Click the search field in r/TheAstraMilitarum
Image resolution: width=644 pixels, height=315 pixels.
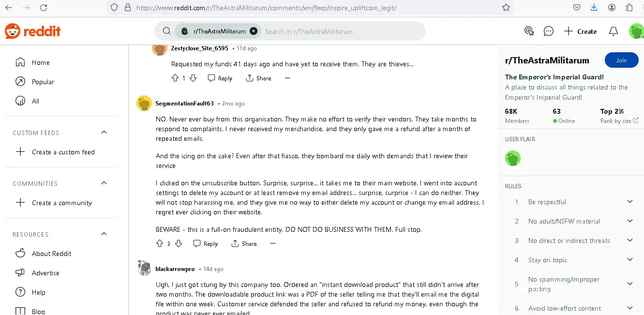339,31
